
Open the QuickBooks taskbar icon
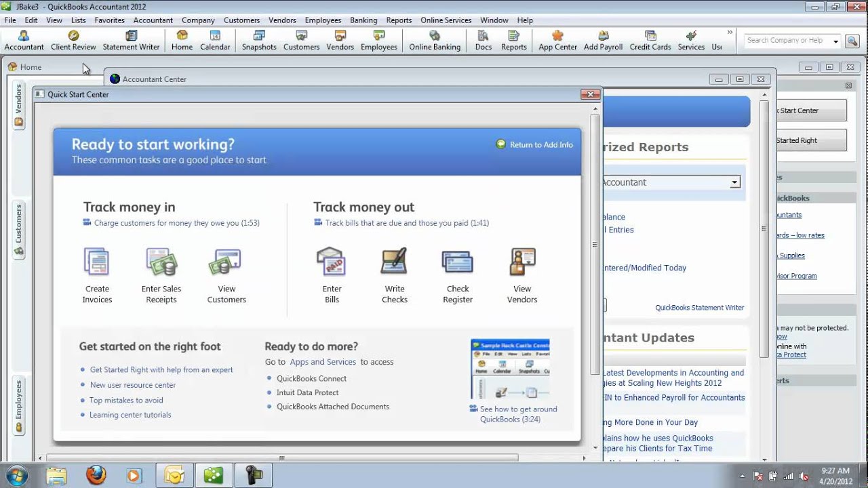point(214,476)
